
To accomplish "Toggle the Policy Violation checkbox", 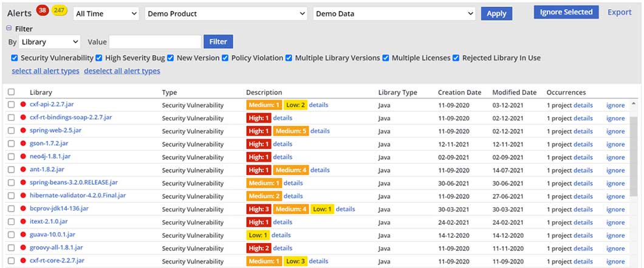I will pyautogui.click(x=225, y=58).
